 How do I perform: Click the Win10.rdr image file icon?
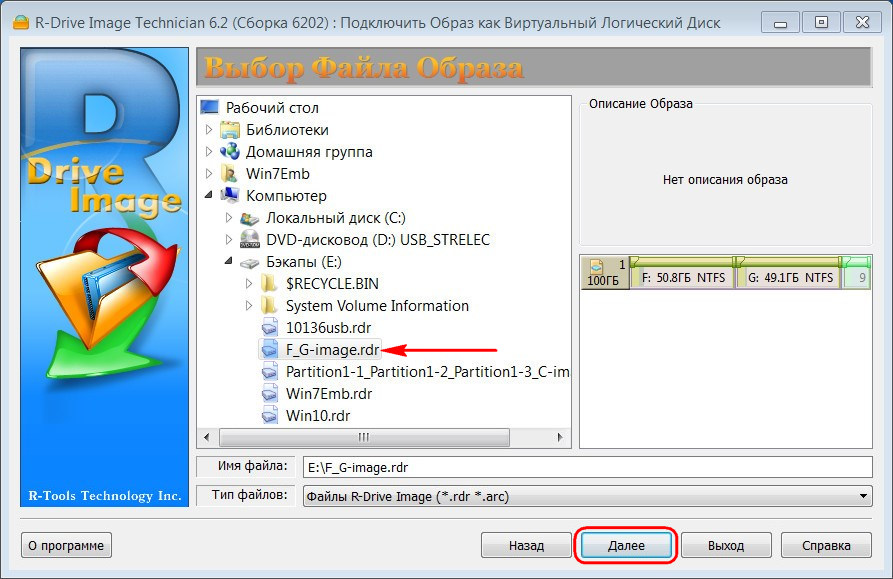pyautogui.click(x=269, y=416)
